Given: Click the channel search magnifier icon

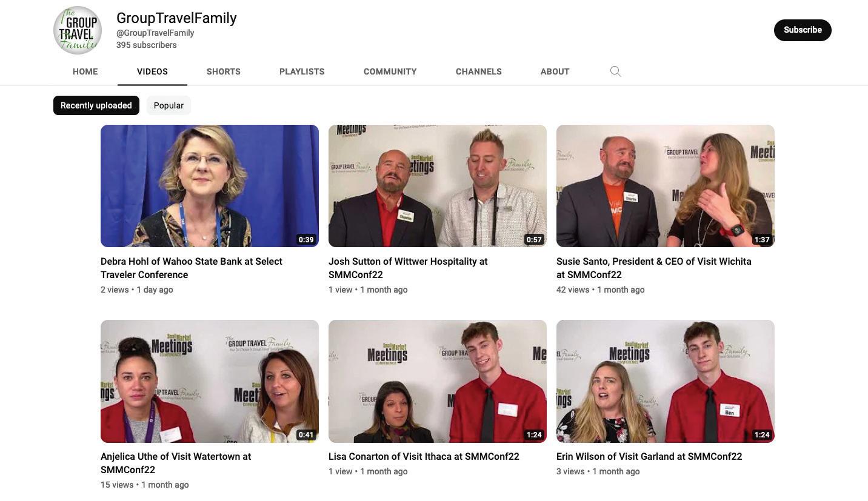Looking at the screenshot, I should (615, 71).
